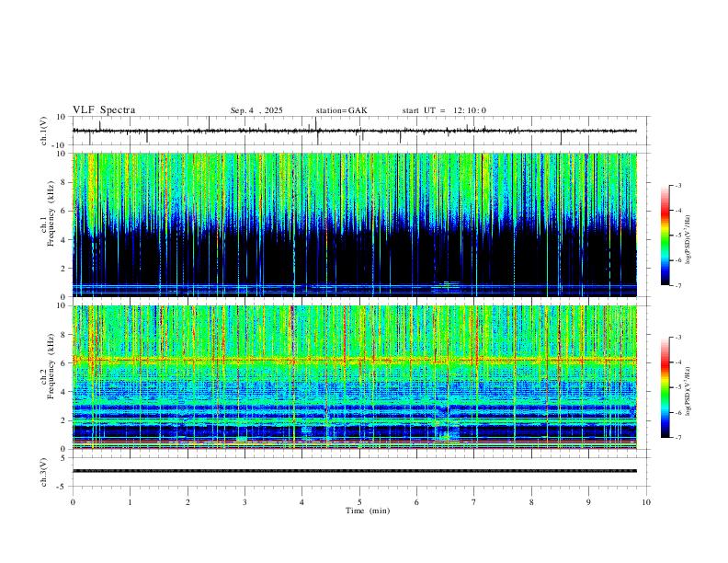Click the 6 kHz band in ch.2 spectrogram
Screen dimensions: 728x563
(x=354, y=360)
